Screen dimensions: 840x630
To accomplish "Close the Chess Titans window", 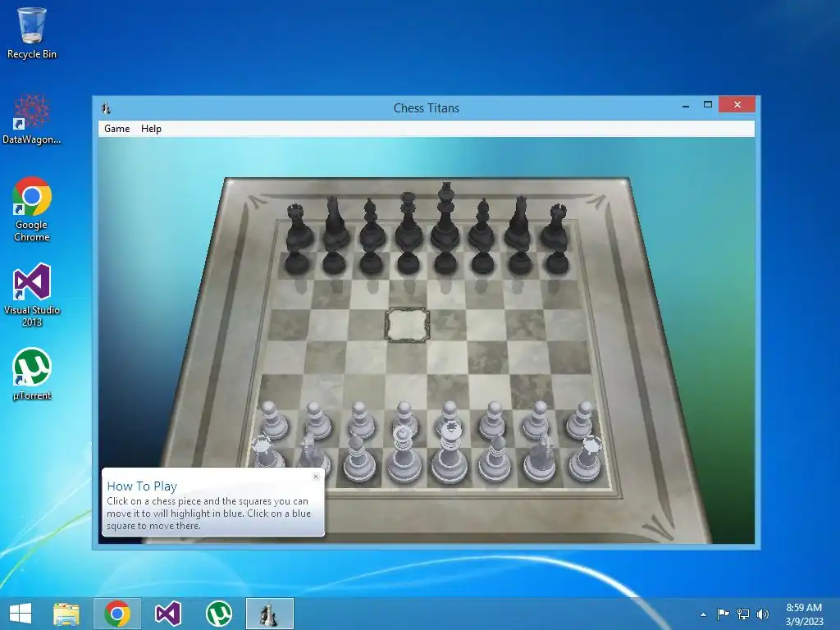I will (737, 104).
